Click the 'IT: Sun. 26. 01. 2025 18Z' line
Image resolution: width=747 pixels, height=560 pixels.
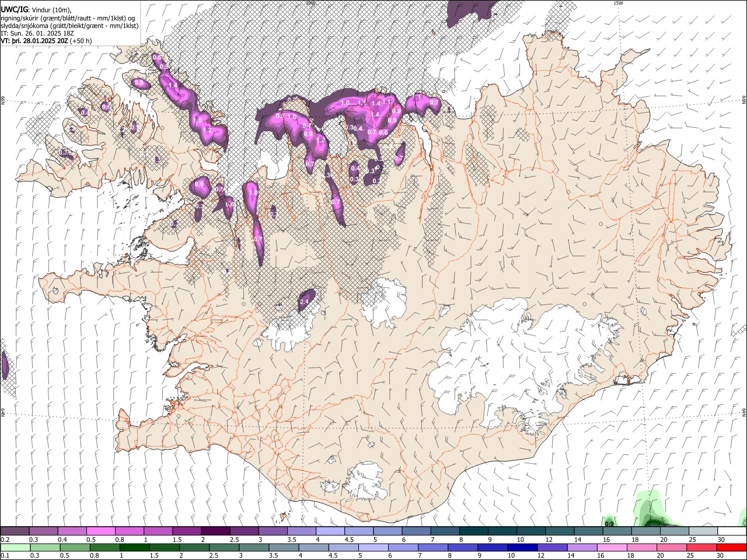tap(37, 33)
